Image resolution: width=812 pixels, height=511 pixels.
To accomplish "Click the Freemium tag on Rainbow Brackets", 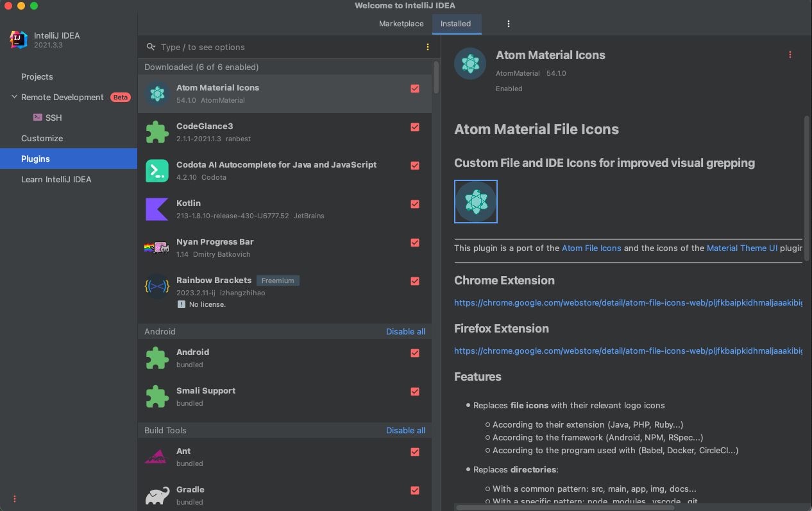I will point(278,281).
